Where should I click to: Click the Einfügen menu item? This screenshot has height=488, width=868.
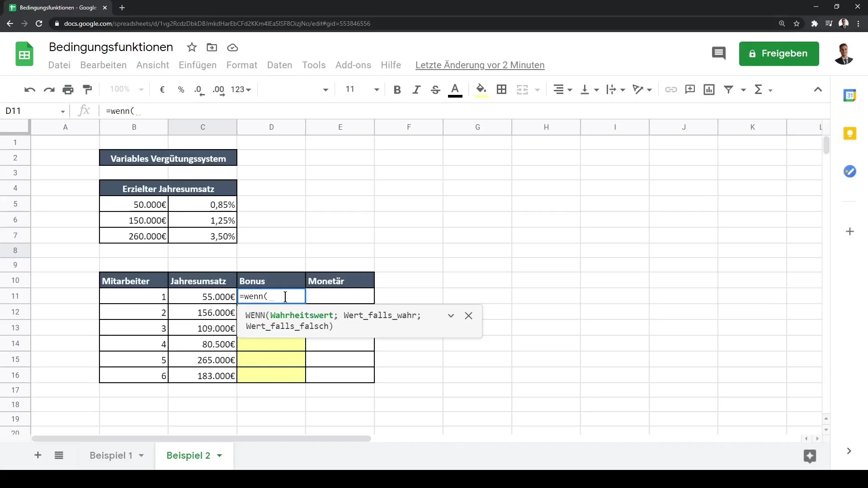(x=197, y=64)
